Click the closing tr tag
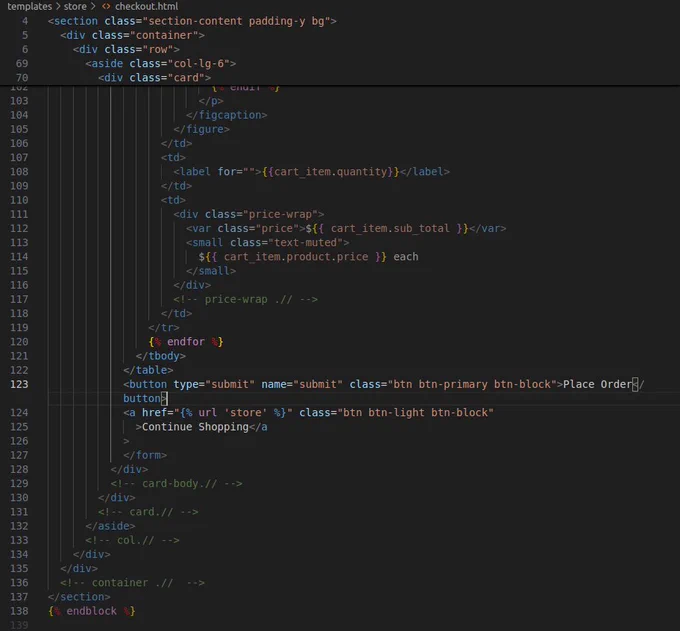680x631 pixels. (163, 327)
